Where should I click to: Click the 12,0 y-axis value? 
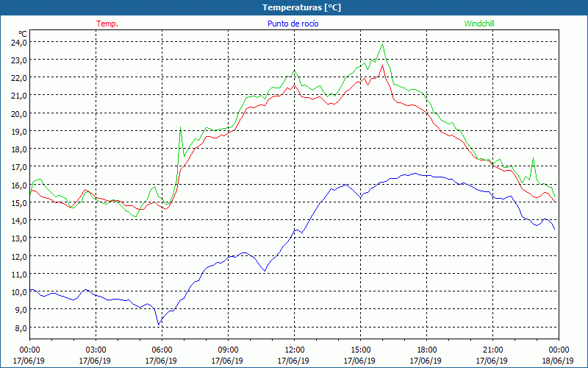tap(20, 256)
